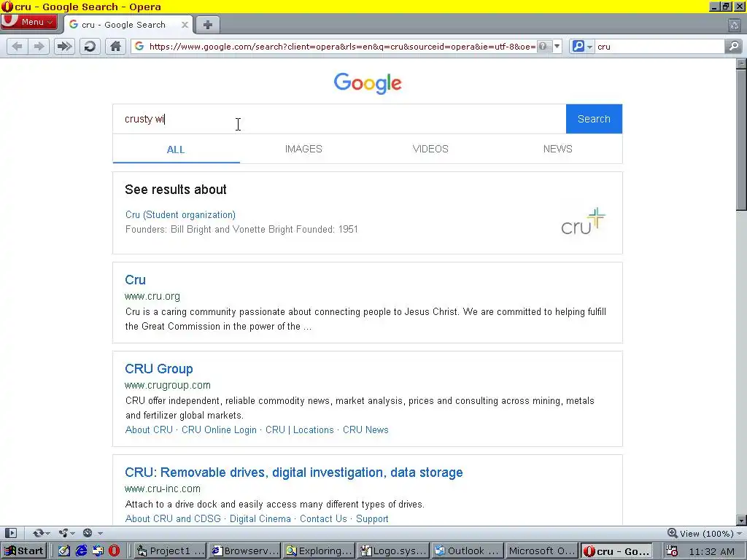
Task: Open the Contact Us sublink
Action: [x=323, y=518]
